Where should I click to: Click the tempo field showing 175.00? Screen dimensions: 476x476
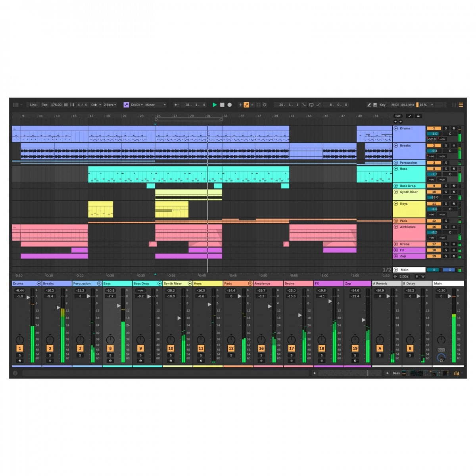(x=56, y=105)
